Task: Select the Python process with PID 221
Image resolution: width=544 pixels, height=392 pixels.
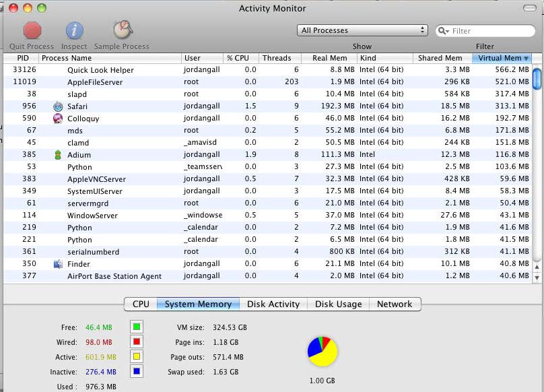Action: pos(267,240)
